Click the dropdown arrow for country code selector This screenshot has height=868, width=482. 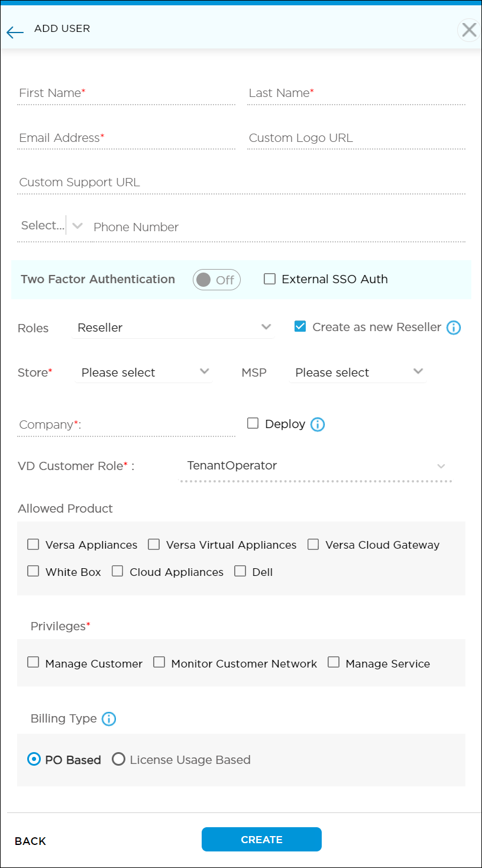(77, 225)
